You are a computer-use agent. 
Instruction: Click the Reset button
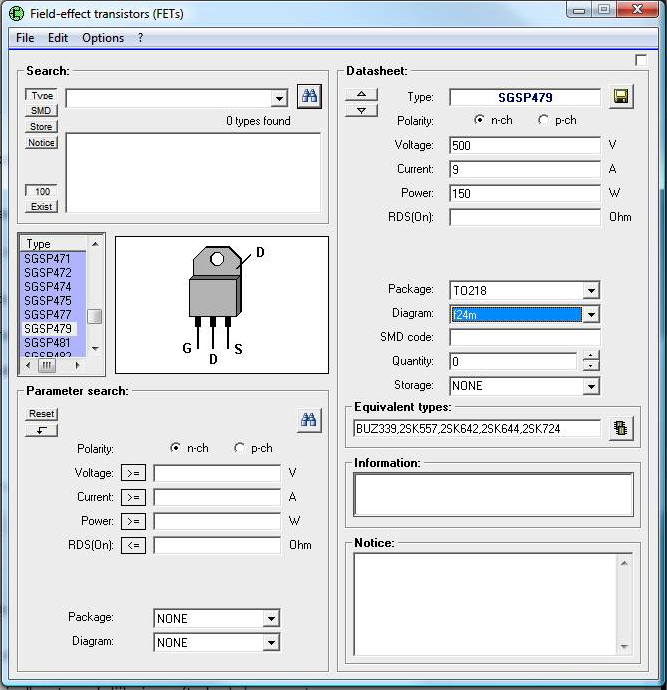click(x=42, y=414)
